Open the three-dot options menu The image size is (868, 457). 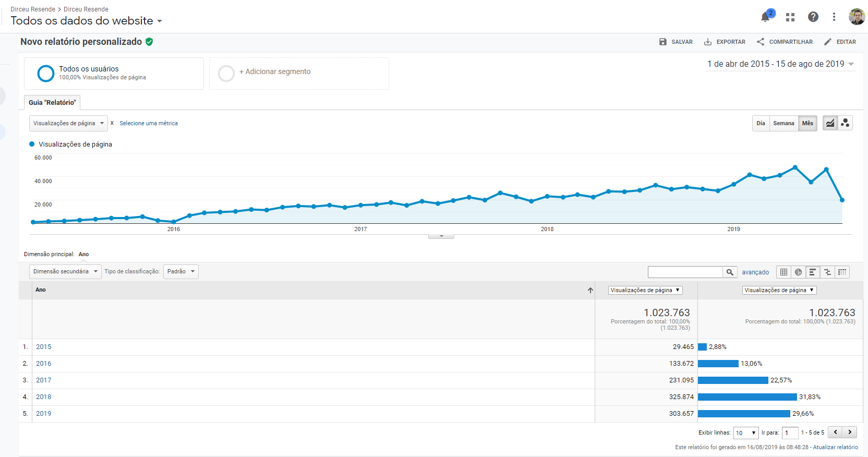pyautogui.click(x=834, y=17)
